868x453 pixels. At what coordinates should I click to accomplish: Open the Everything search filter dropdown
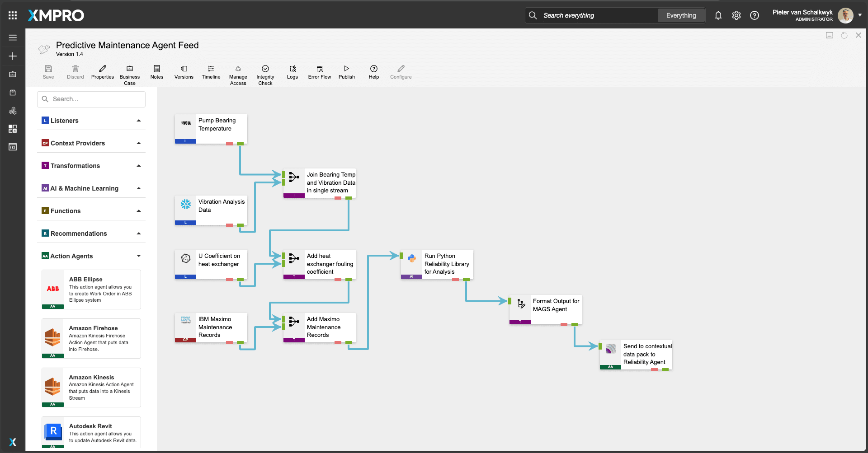[681, 15]
